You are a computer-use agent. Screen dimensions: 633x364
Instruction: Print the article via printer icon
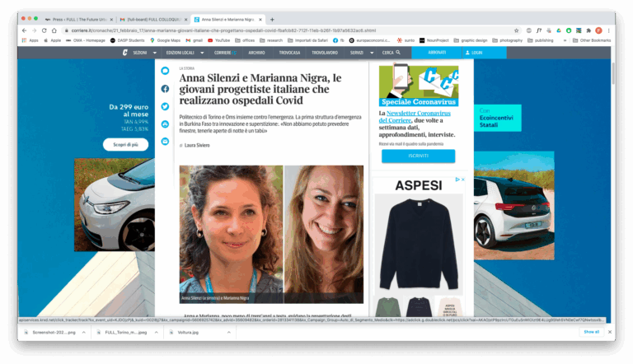click(x=165, y=124)
